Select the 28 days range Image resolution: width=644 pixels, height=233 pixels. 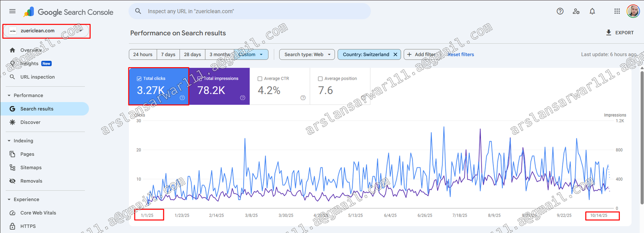(x=192, y=54)
